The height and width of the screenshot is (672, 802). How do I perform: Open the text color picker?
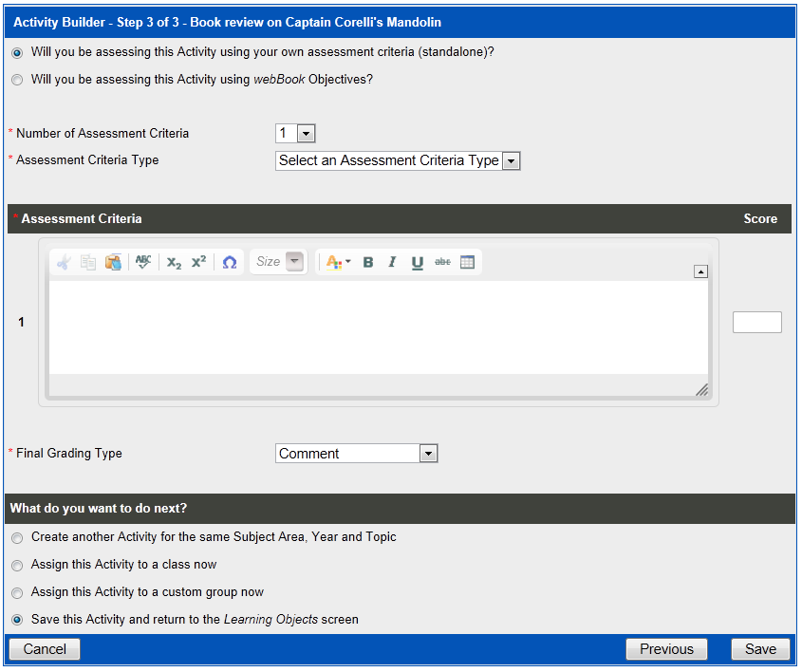(338, 263)
